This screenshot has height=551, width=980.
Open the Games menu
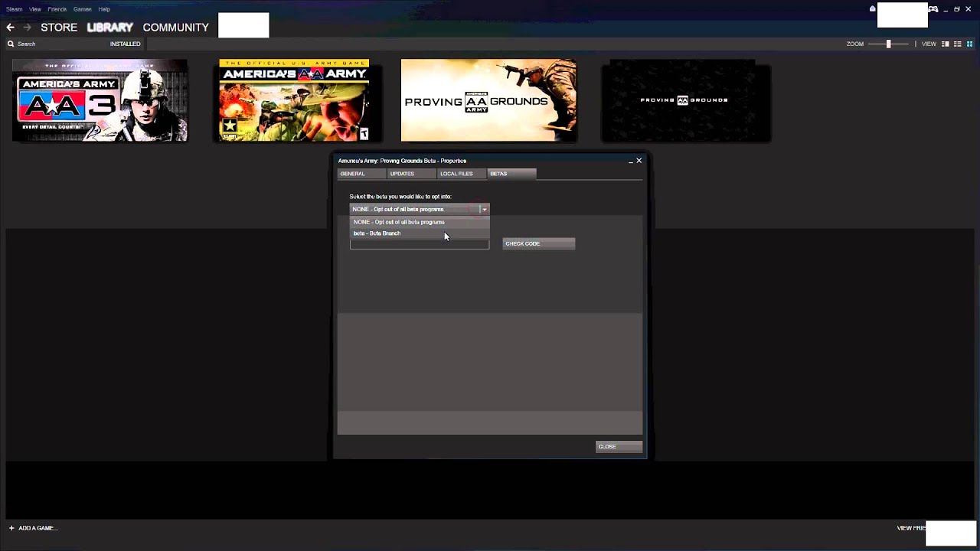click(83, 9)
